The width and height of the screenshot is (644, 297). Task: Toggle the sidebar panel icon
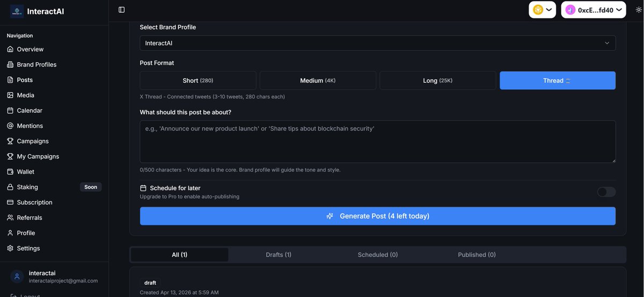122,10
